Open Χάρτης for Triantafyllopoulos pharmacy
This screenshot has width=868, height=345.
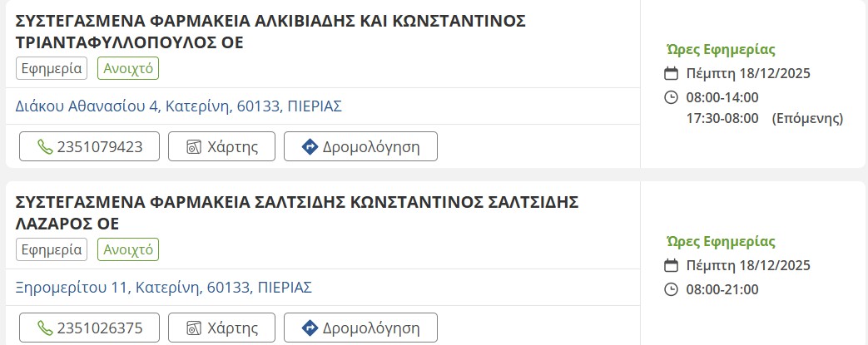pyautogui.click(x=221, y=147)
